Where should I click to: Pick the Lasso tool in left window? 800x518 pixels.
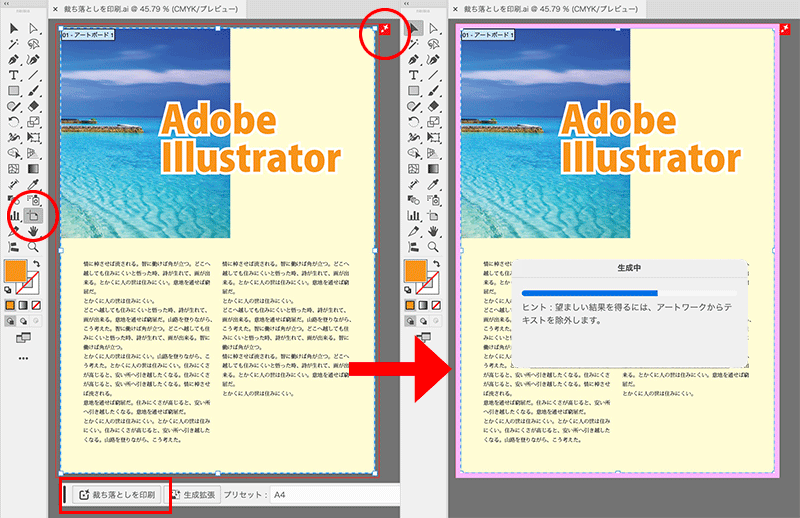[x=33, y=44]
